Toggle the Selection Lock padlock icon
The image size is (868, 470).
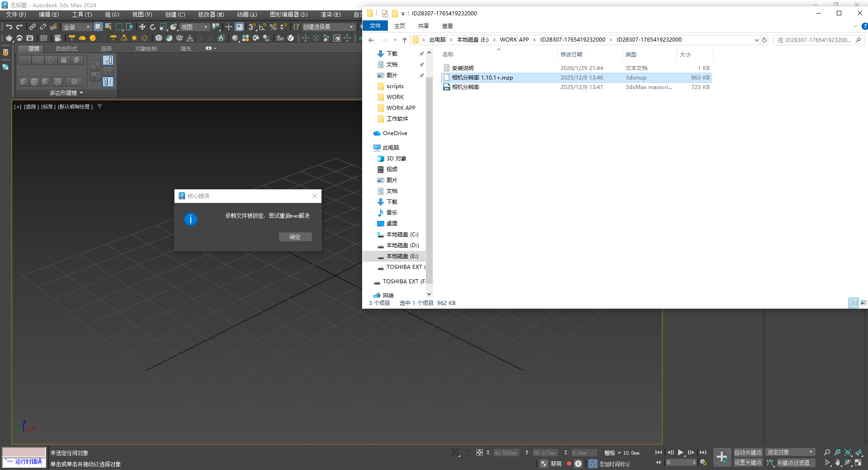pyautogui.click(x=467, y=452)
